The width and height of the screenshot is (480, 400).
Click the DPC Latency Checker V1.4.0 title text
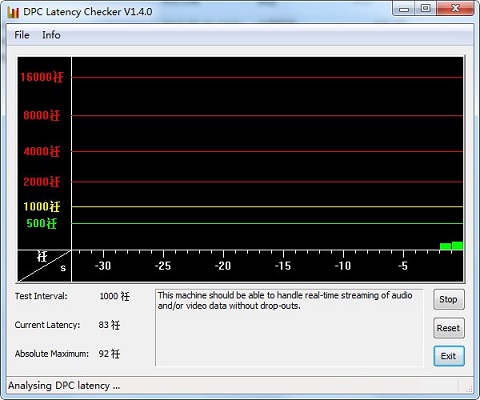point(88,12)
